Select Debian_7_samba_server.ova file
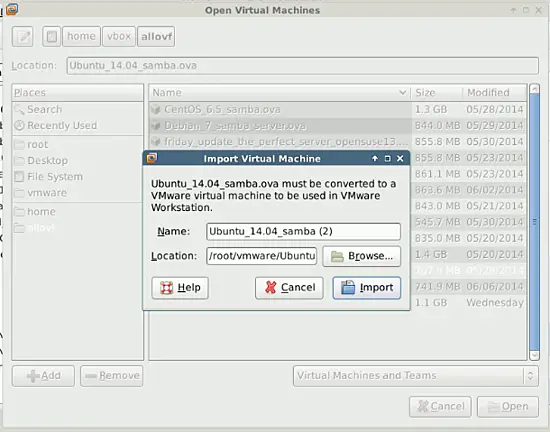 [235, 126]
